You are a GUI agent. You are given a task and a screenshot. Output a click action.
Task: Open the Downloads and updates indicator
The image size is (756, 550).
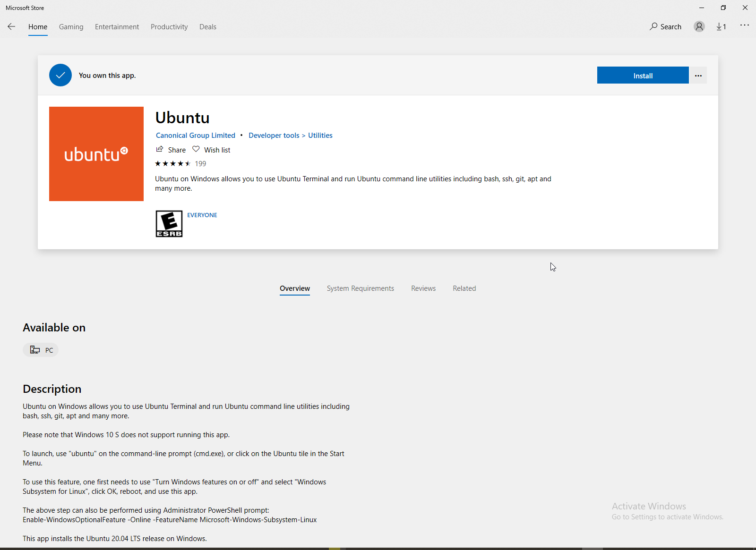click(x=721, y=26)
